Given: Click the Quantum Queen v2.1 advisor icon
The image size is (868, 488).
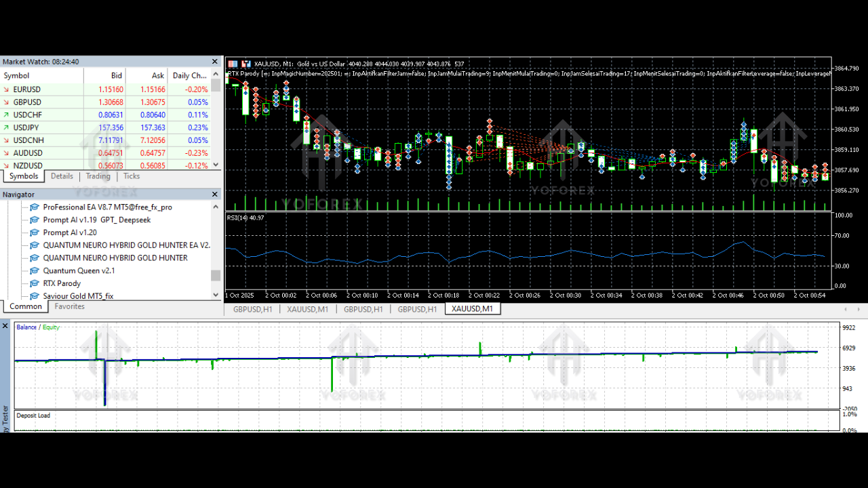Looking at the screenshot, I should pos(35,270).
